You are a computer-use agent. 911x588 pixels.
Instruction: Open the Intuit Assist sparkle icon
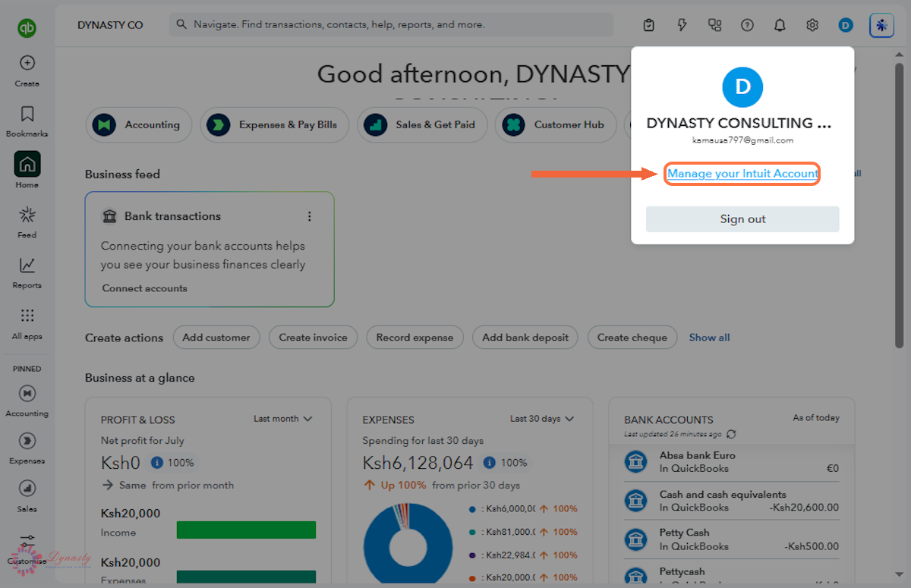click(x=881, y=25)
